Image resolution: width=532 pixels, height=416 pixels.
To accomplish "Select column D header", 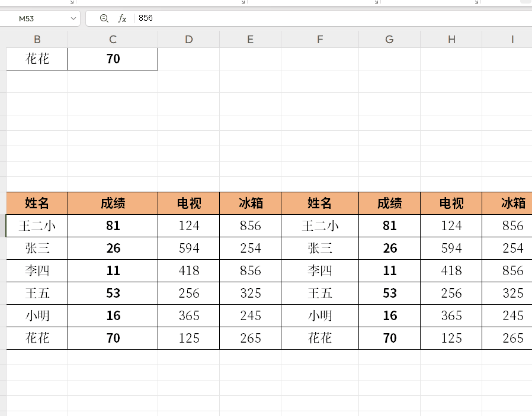I will 188,39.
